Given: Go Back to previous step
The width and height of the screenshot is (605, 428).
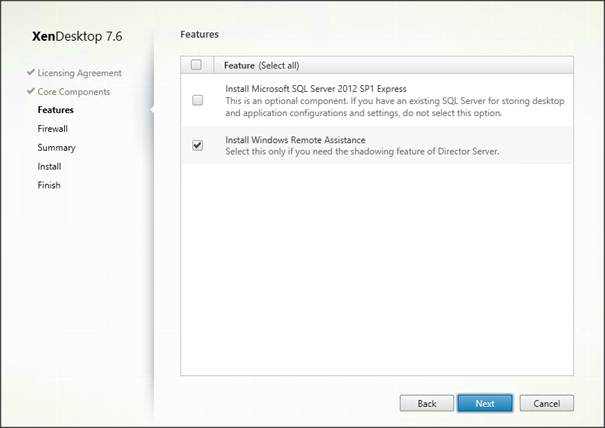Looking at the screenshot, I should (427, 403).
